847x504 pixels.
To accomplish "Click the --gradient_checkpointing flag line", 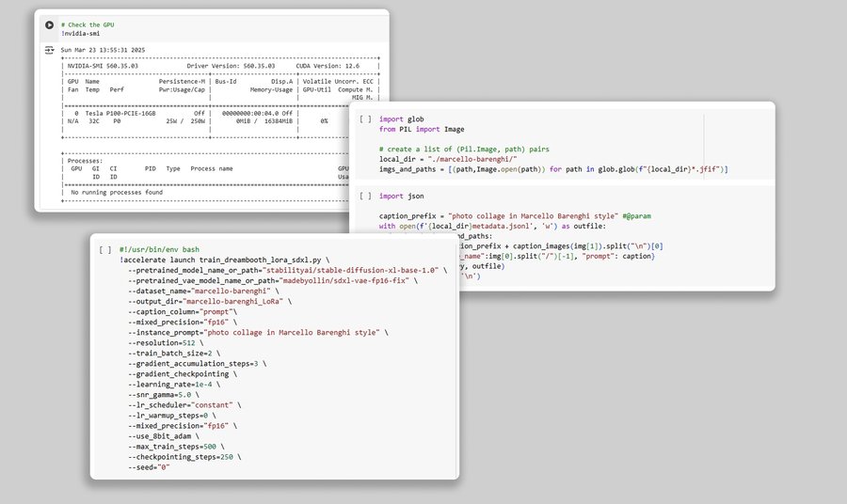I will tap(183, 374).
